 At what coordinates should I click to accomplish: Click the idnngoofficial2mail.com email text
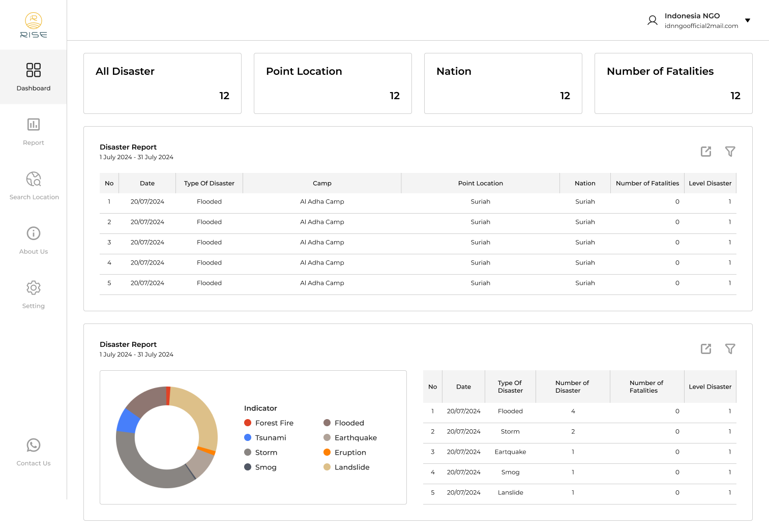point(701,26)
